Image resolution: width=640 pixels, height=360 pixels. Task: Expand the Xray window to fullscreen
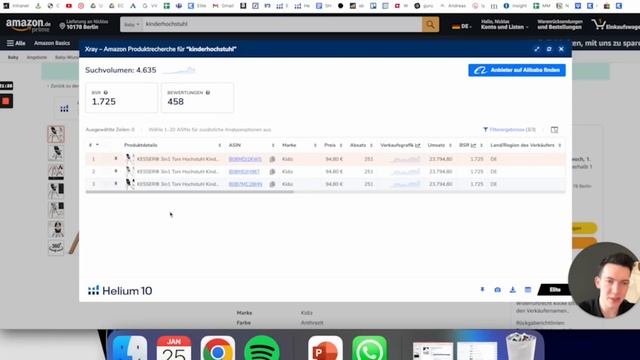coord(537,49)
